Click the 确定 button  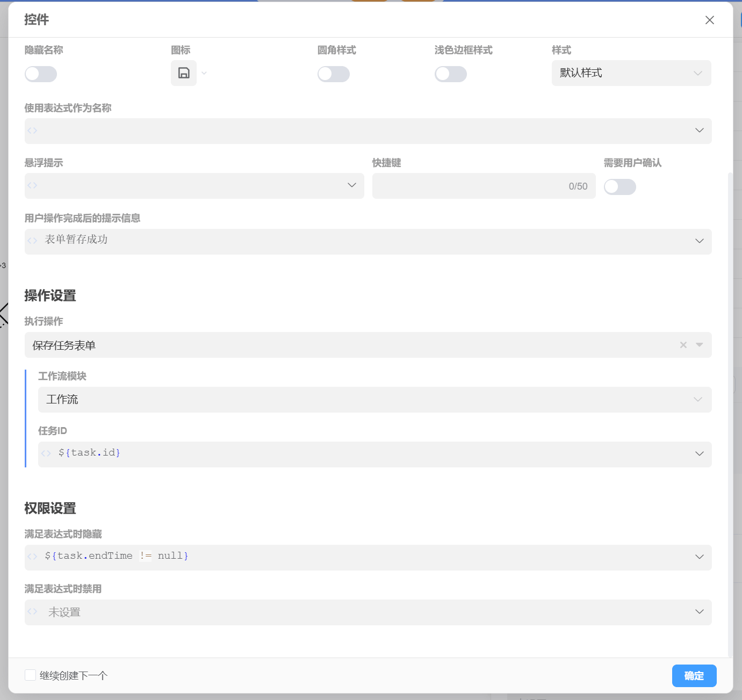tap(694, 676)
